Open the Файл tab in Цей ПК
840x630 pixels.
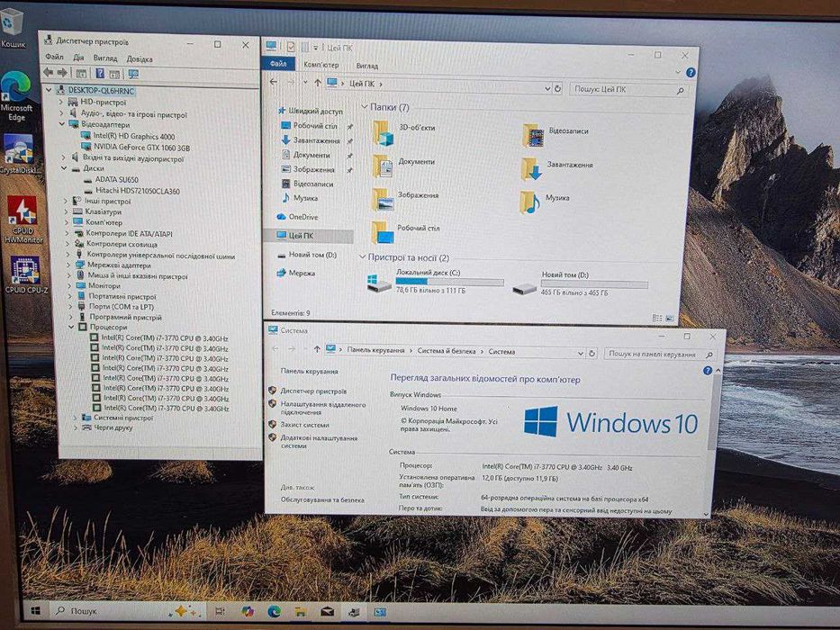pos(278,64)
